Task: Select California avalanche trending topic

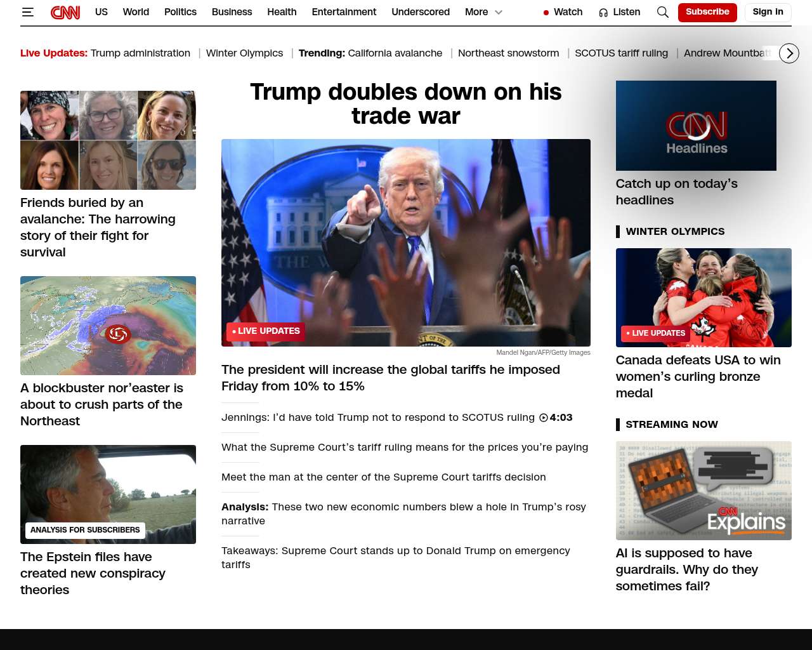Action: click(x=395, y=53)
